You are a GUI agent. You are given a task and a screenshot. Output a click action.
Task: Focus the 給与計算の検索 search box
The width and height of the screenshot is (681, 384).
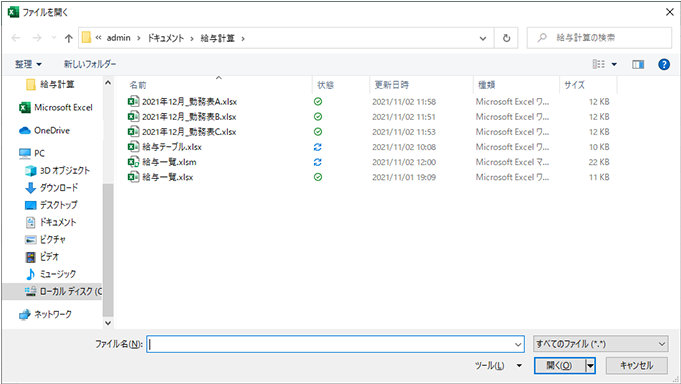pos(599,38)
